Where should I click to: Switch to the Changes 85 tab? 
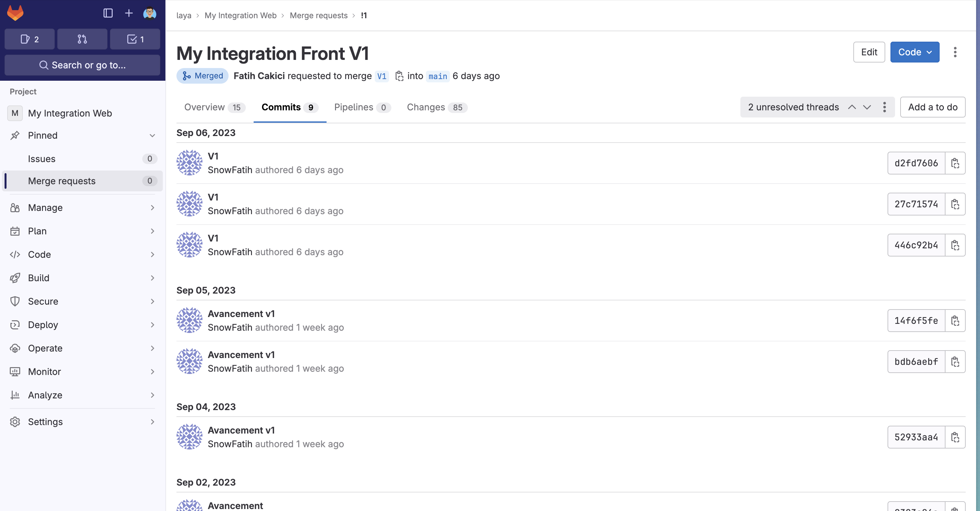click(x=435, y=107)
